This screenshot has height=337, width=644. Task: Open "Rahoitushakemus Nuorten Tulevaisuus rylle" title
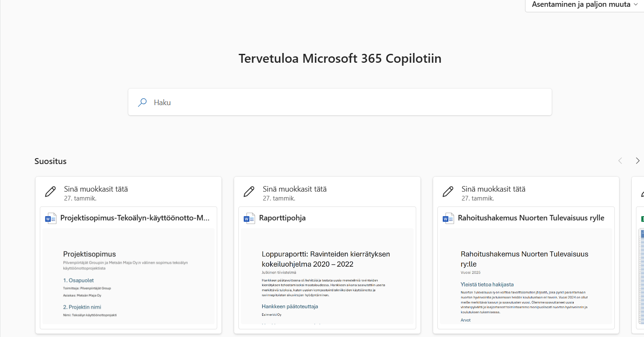click(531, 218)
